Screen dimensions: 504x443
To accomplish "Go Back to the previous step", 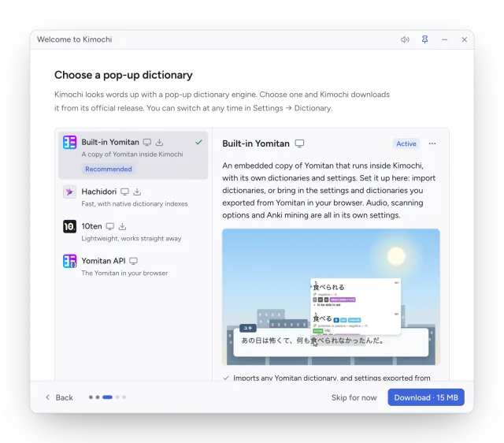I will coord(60,397).
